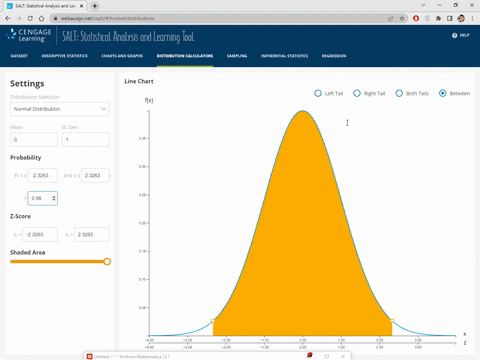The image size is (480, 360).
Task: Click the upper bound 2.3263 probability field
Action: (95, 175)
